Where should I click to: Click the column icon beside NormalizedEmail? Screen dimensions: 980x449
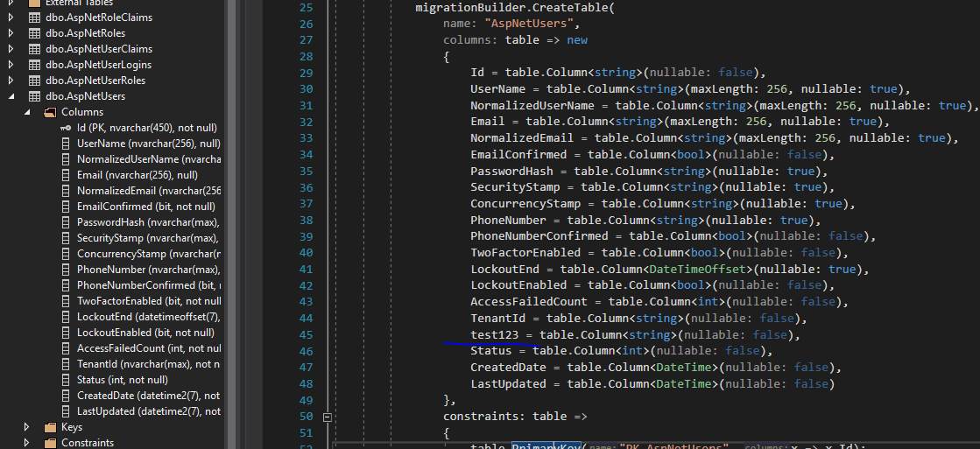point(66,191)
